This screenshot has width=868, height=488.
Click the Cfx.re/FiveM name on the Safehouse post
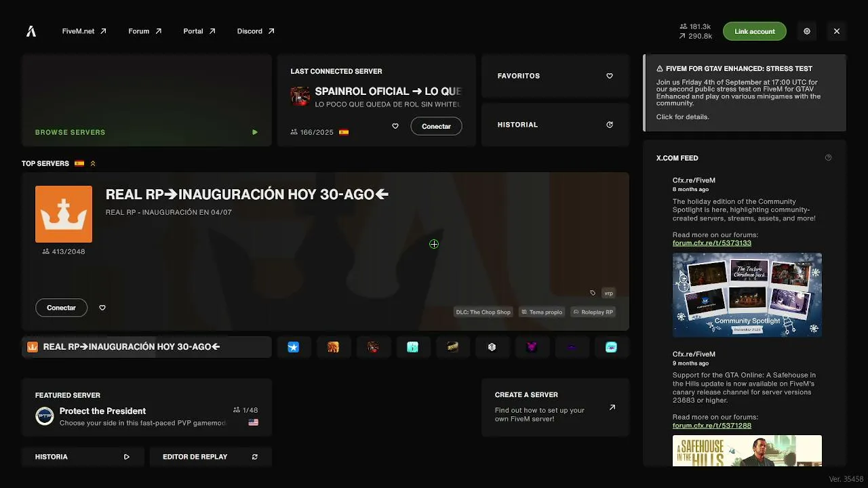[x=694, y=354]
